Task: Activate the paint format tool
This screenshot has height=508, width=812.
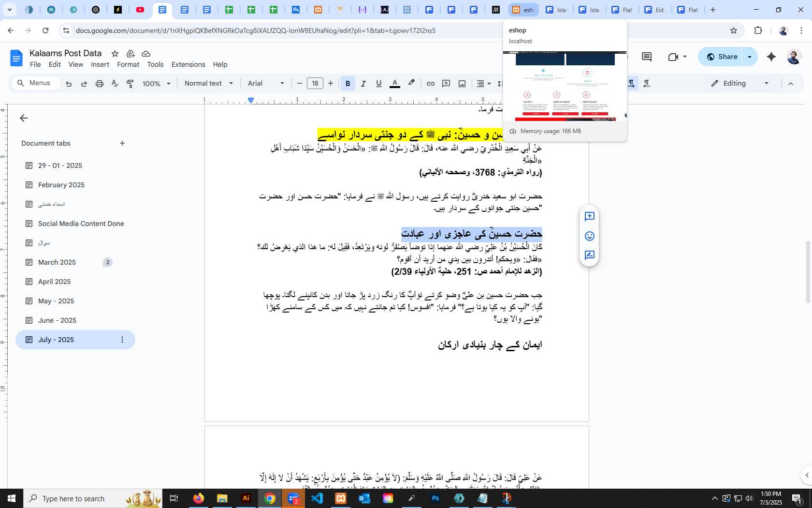Action: (x=130, y=84)
